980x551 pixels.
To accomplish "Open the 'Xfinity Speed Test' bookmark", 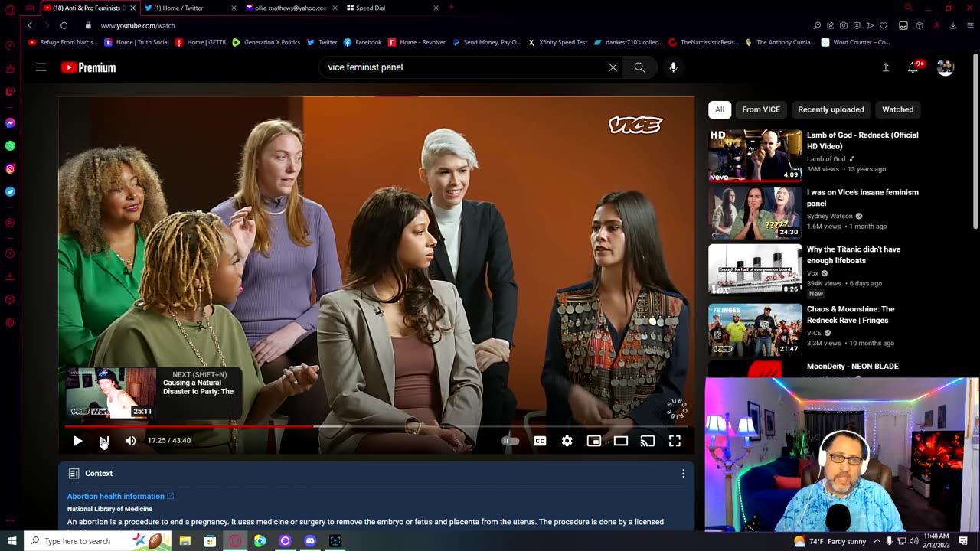I will [x=557, y=42].
